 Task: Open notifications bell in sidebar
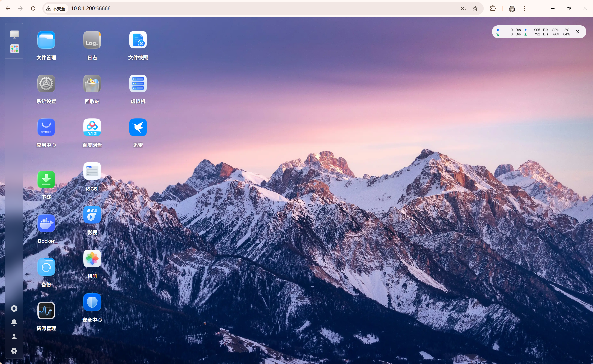[14, 322]
